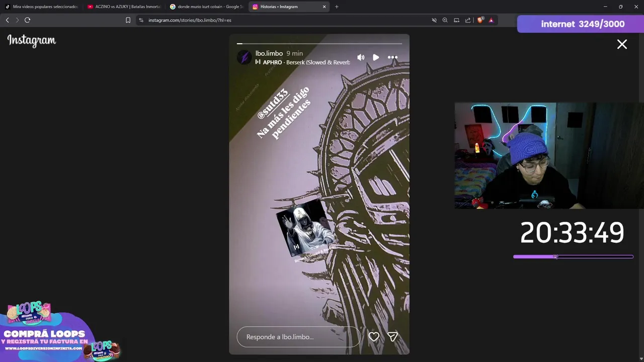Switch to the TikTok 'Mira videos populares' tab

[41, 7]
